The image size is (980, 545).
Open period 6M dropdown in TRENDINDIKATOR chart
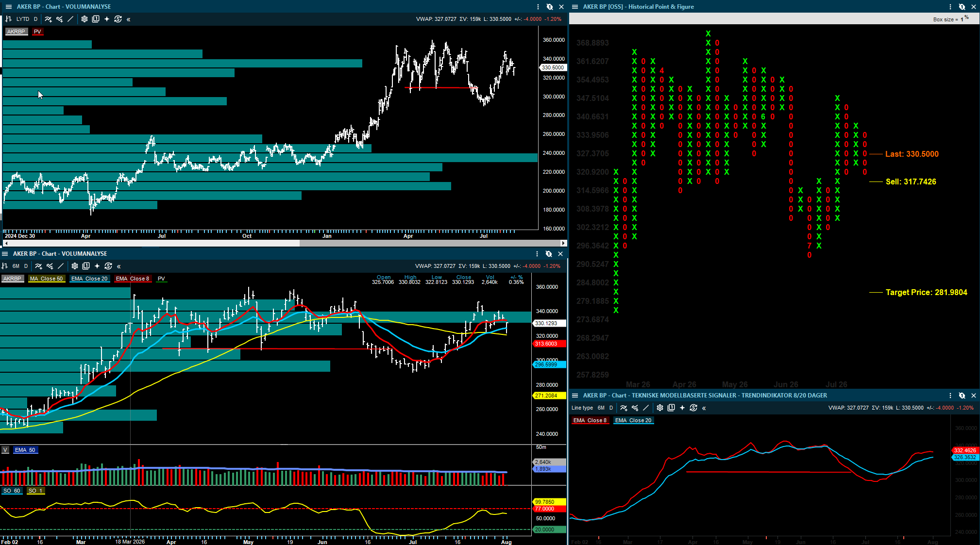pos(601,408)
